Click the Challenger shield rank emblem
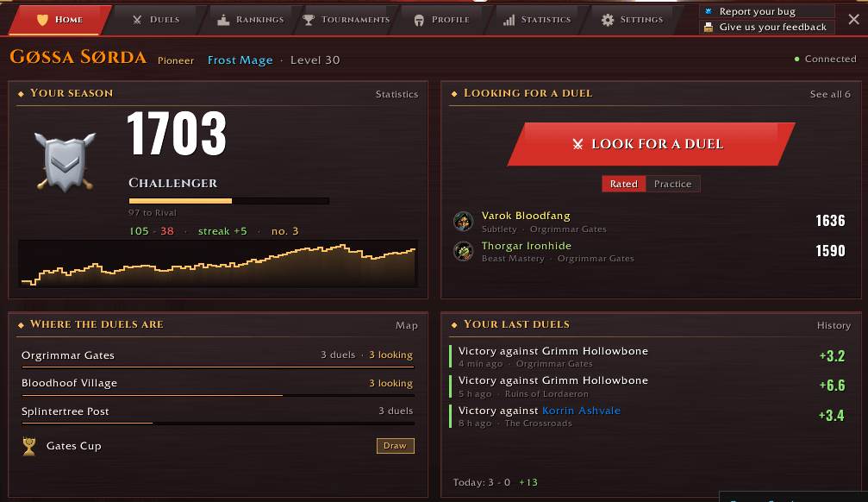Viewport: 868px width, 502px height. [x=65, y=162]
